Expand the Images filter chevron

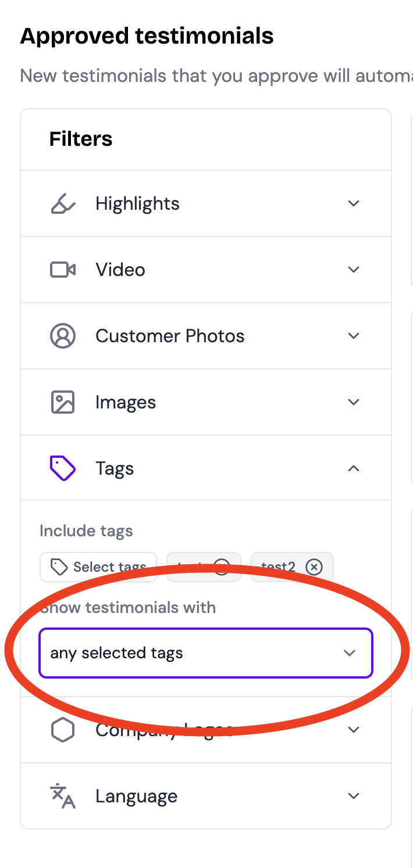[x=354, y=402]
